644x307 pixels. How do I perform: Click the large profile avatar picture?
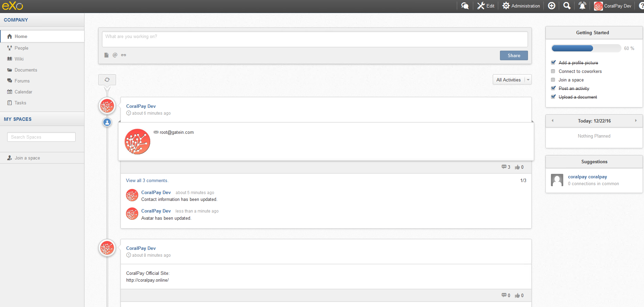pos(137,141)
